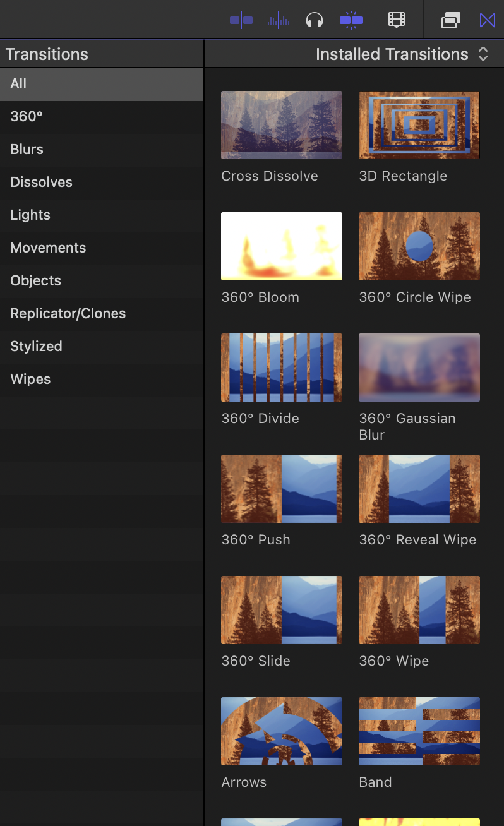Select the Lights category
The height and width of the screenshot is (826, 504).
102,215
